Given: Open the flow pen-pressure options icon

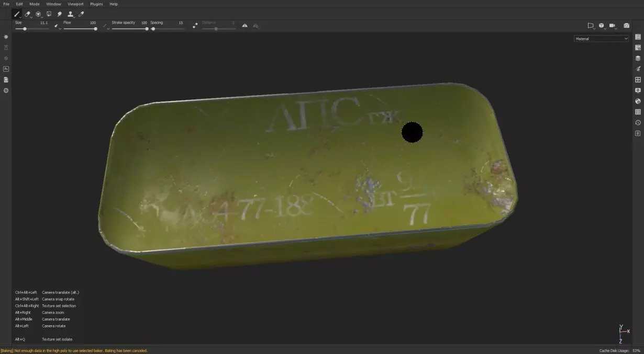Looking at the screenshot, I should click(105, 25).
